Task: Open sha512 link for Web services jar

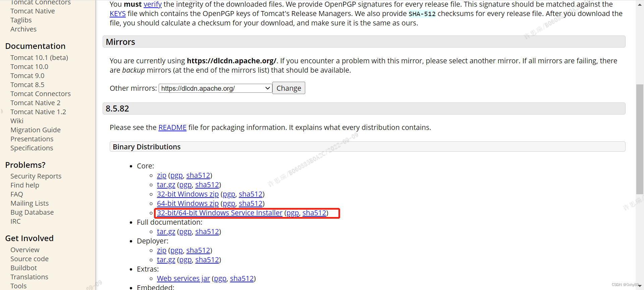Action: [x=242, y=279]
